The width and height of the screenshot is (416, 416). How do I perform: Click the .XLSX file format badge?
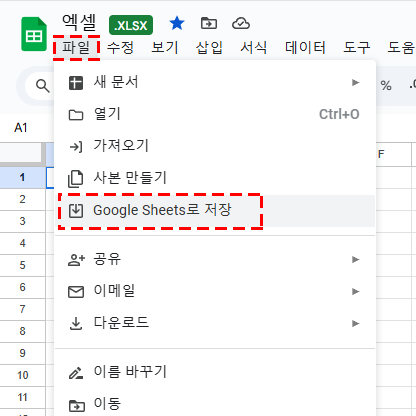coord(131,25)
